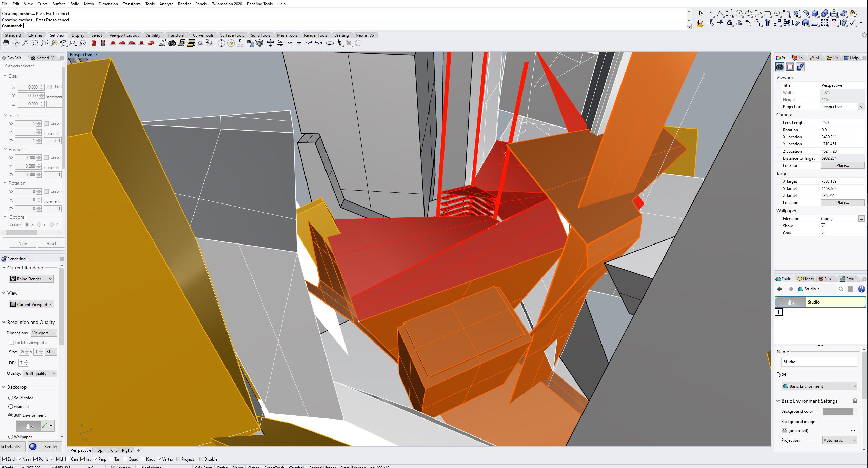Select the Gradient backdrop radio button

(x=11, y=406)
